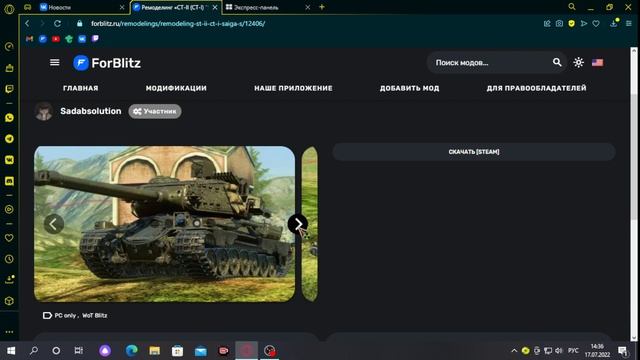Open GX Control speedometer in sidebar
Screen dimensions: 640x360
point(9,47)
